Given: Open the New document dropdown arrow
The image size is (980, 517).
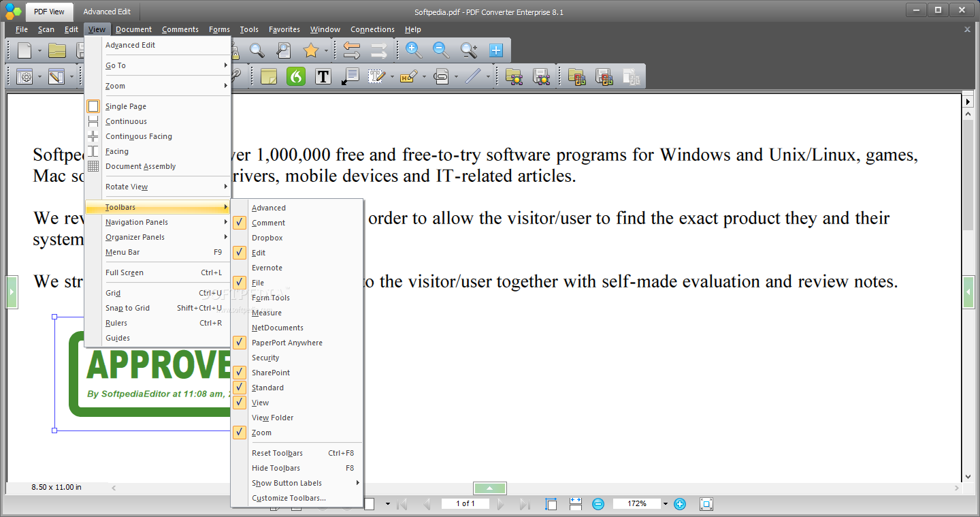Looking at the screenshot, I should click(x=39, y=51).
